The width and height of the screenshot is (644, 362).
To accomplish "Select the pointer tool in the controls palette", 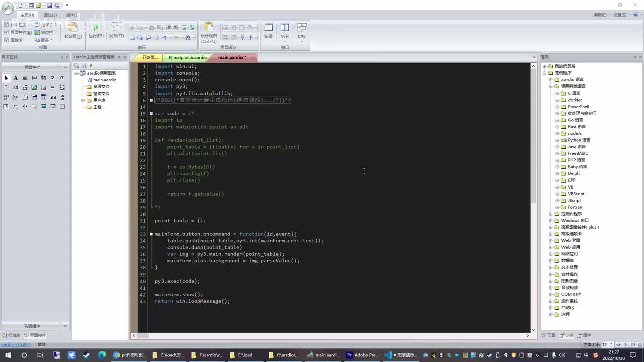I will pyautogui.click(x=6, y=78).
